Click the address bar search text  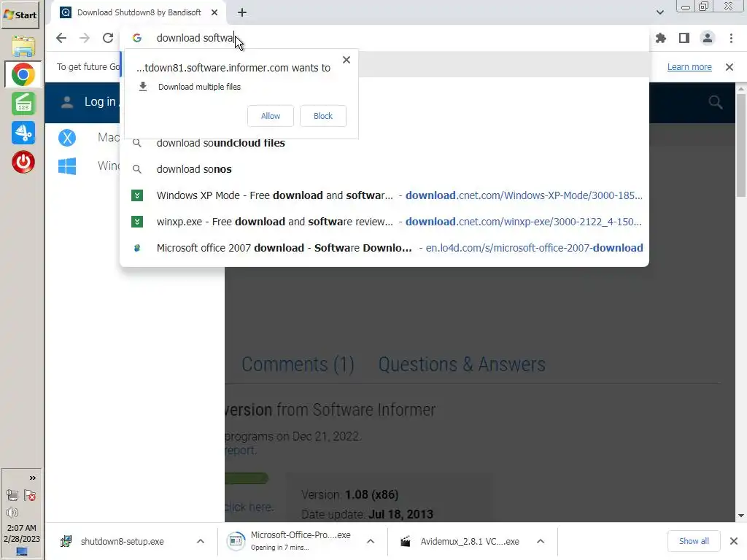point(196,38)
